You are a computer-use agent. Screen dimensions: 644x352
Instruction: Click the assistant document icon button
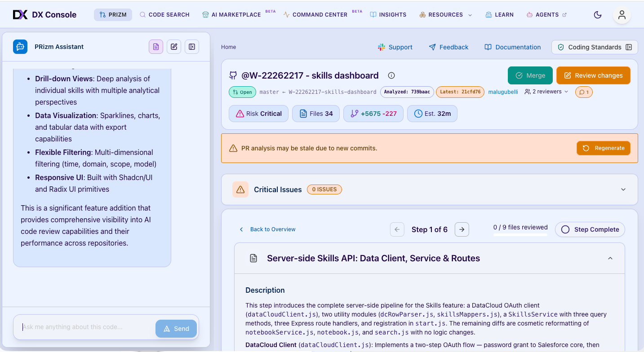[156, 47]
